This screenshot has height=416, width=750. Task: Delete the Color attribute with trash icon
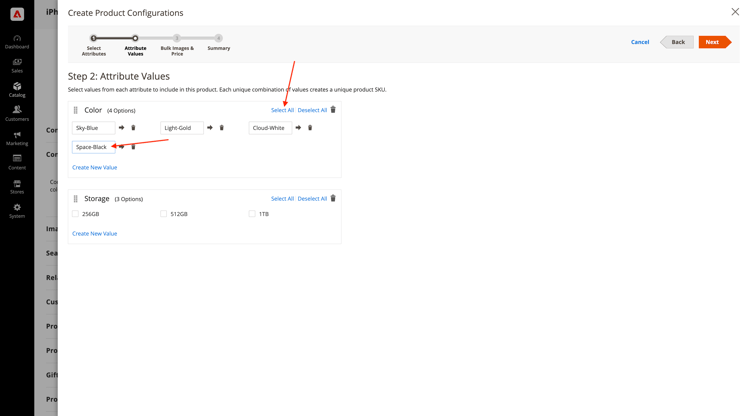click(x=333, y=109)
